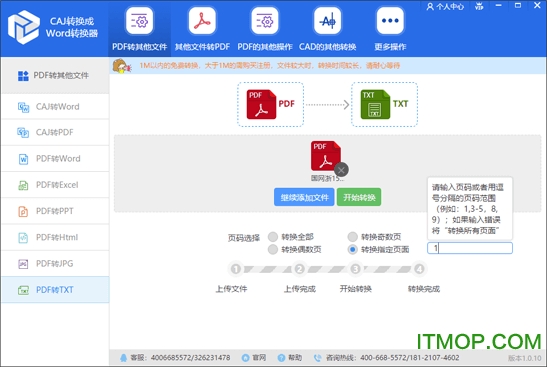Screen dimensions: 547x367
Task: Select 转换指定页面 radio button
Action: pyautogui.click(x=353, y=249)
